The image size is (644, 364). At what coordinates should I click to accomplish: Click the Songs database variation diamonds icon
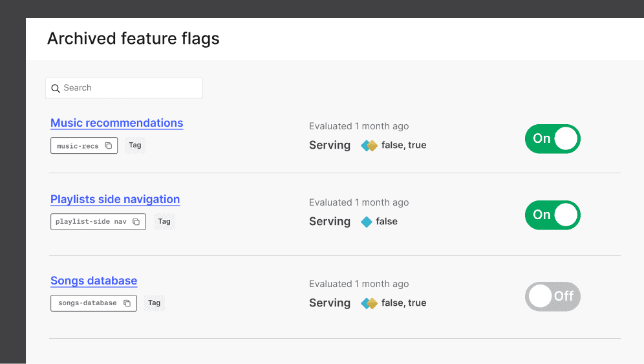point(369,303)
